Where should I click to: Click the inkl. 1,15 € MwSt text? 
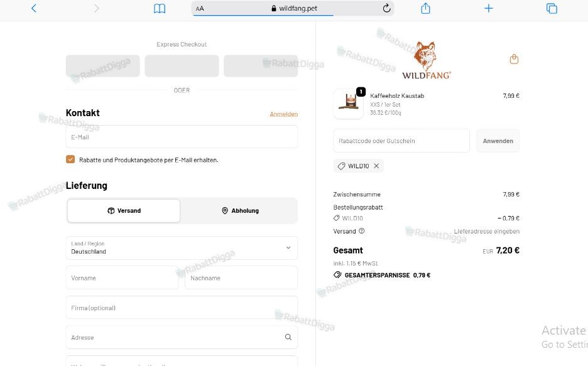point(356,263)
